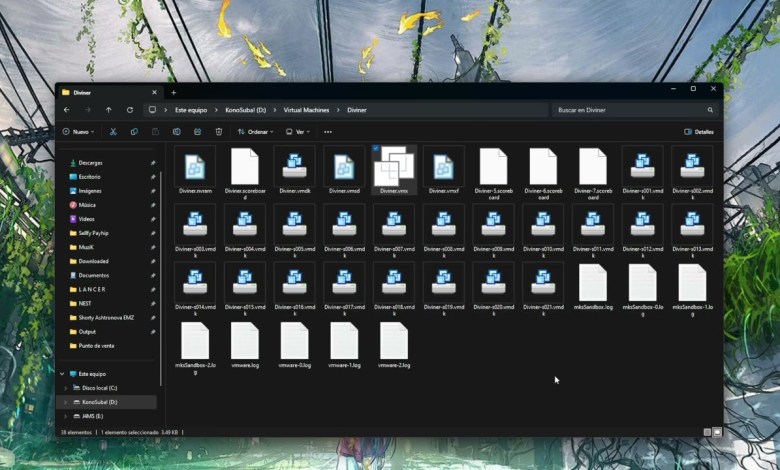Collapse the Este equipo tree node
780x470 pixels.
click(x=62, y=374)
